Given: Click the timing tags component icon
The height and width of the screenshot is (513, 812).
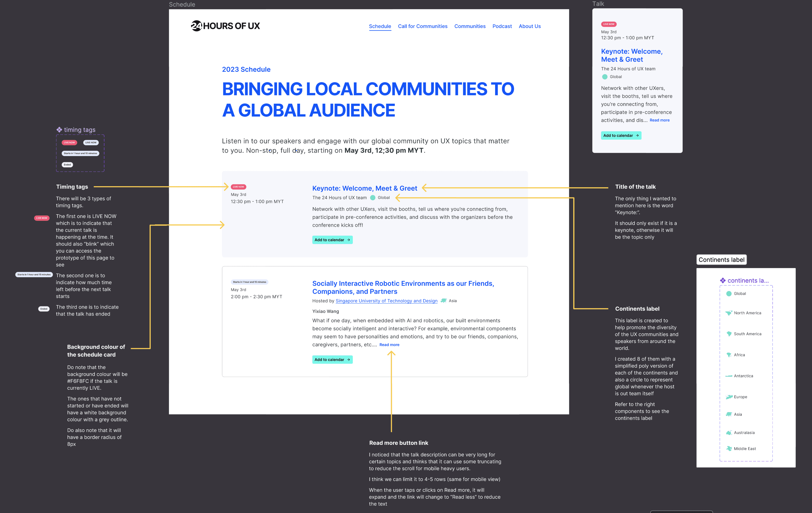Looking at the screenshot, I should [59, 129].
